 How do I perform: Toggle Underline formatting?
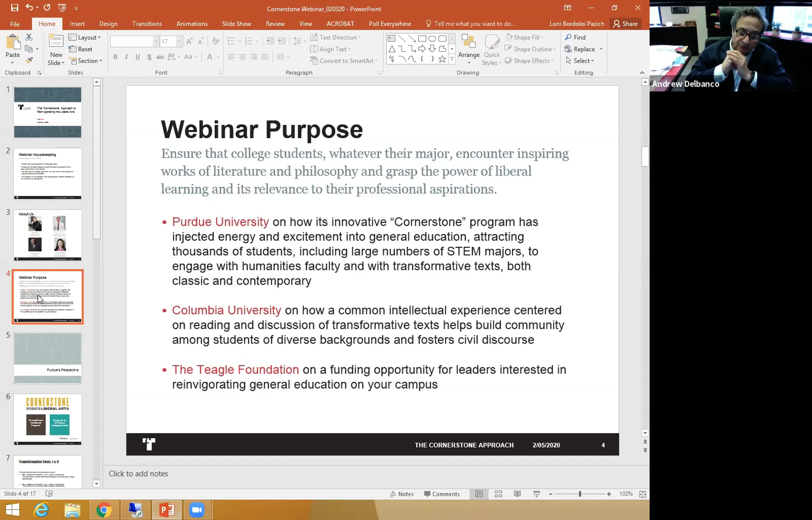(138, 57)
